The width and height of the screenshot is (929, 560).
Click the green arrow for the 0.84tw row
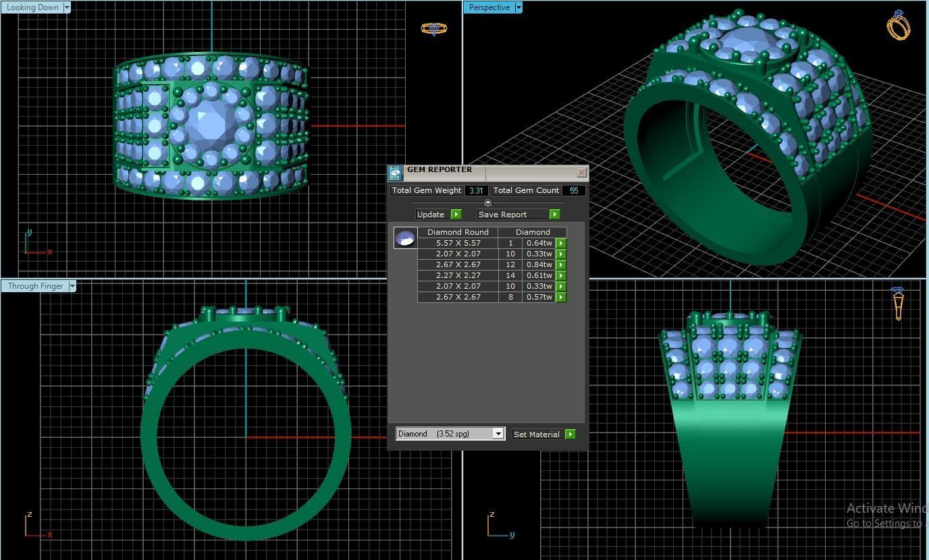coord(561,264)
